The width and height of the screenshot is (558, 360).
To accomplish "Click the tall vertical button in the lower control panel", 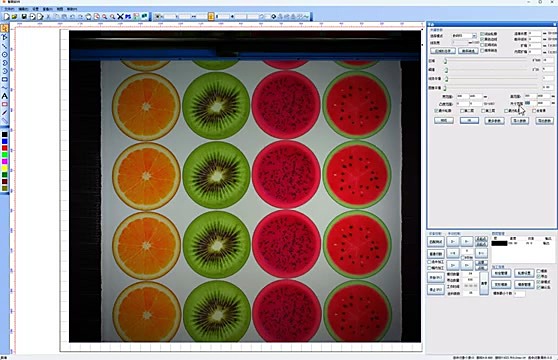I will pos(484,284).
